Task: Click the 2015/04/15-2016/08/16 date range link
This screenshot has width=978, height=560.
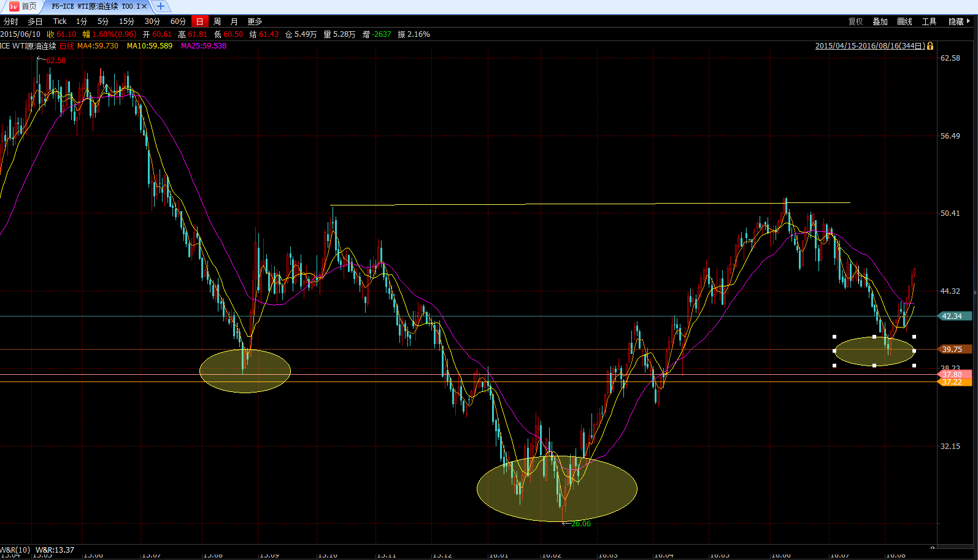Action: [x=870, y=46]
